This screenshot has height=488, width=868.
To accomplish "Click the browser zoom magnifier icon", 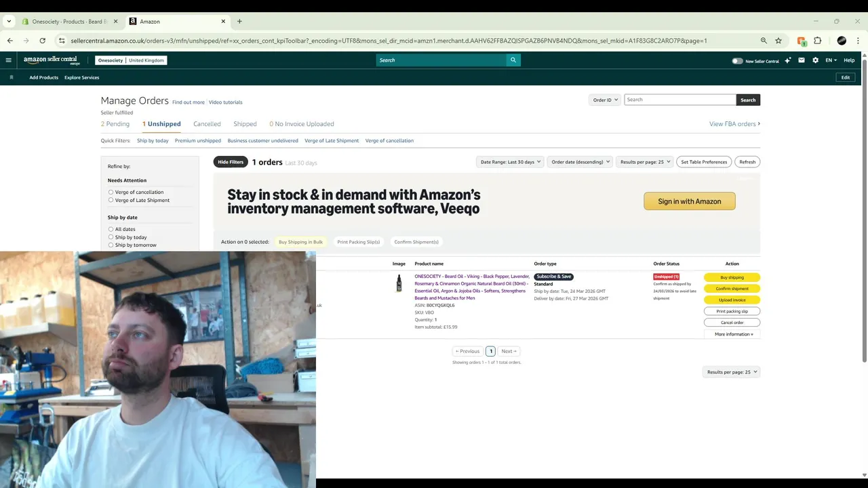I will tap(764, 41).
